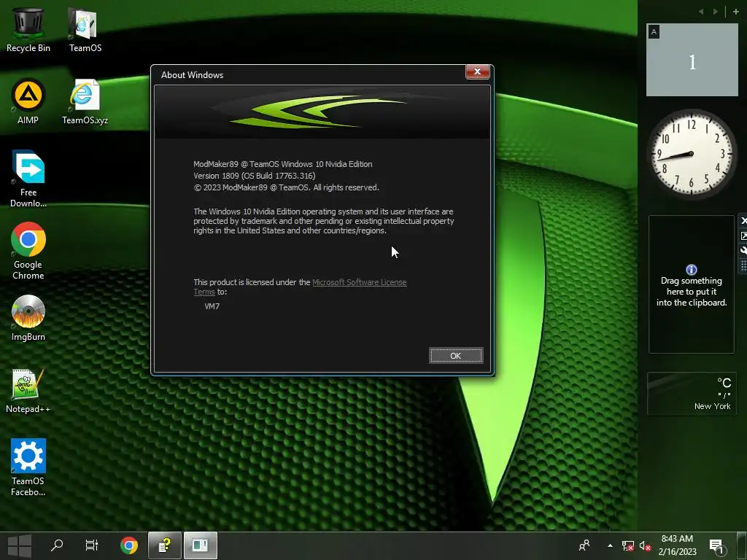Click the Windows Start button
The width and height of the screenshot is (747, 560).
(x=20, y=545)
